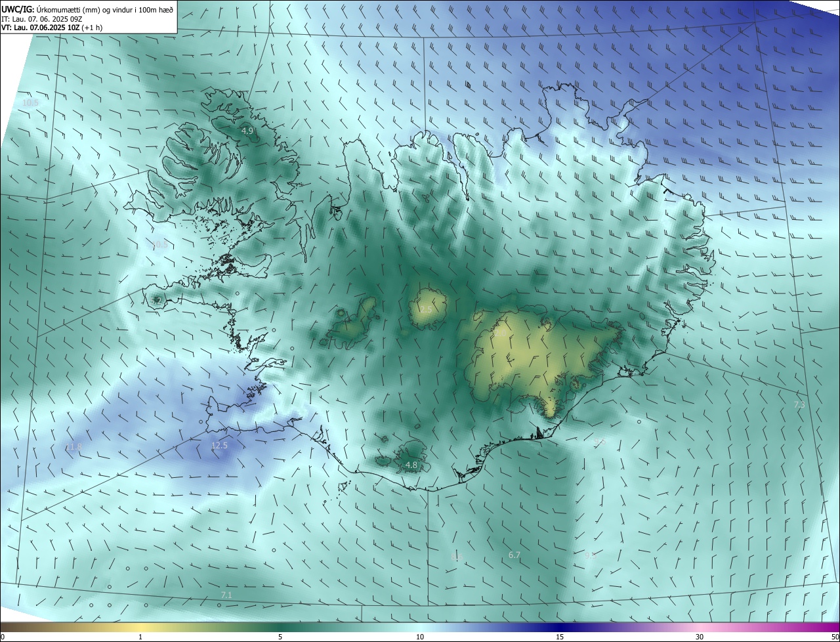This screenshot has height=642, width=840.
Task: Click the 2.5 value on the central ice cap
Action: coord(426,309)
